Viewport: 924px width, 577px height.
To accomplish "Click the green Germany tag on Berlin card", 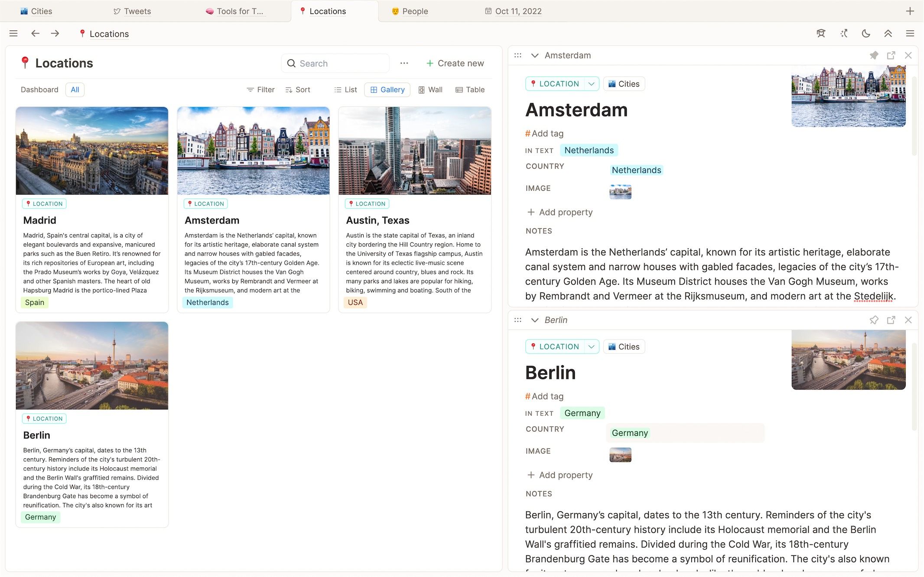I will point(40,517).
